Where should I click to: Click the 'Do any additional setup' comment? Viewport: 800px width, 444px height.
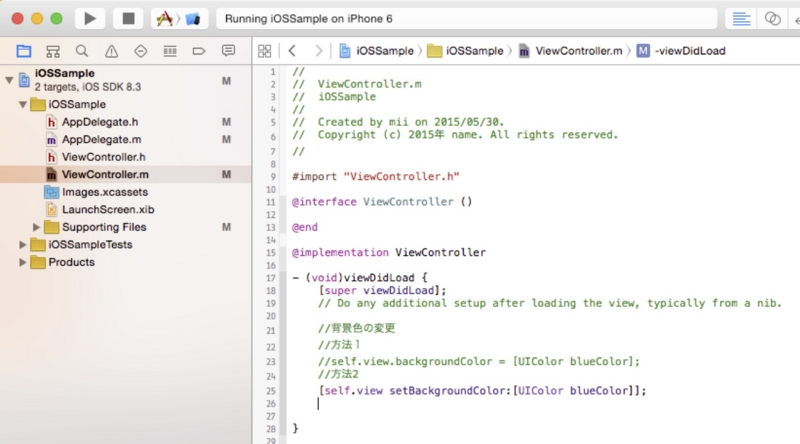click(550, 303)
